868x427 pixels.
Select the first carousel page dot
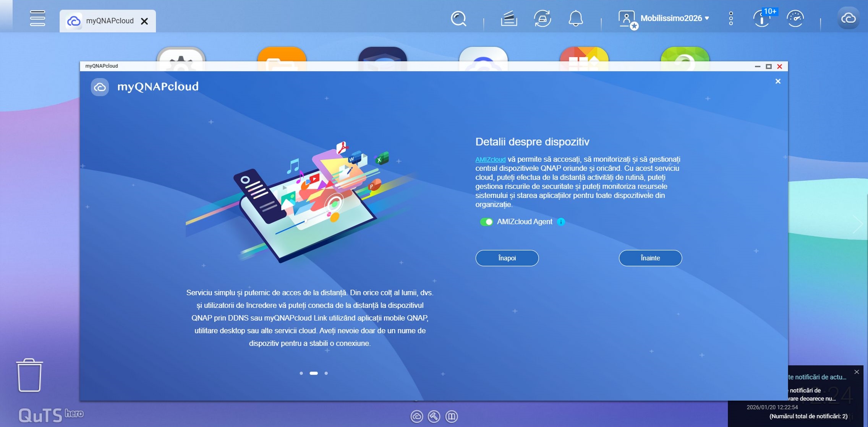[301, 373]
